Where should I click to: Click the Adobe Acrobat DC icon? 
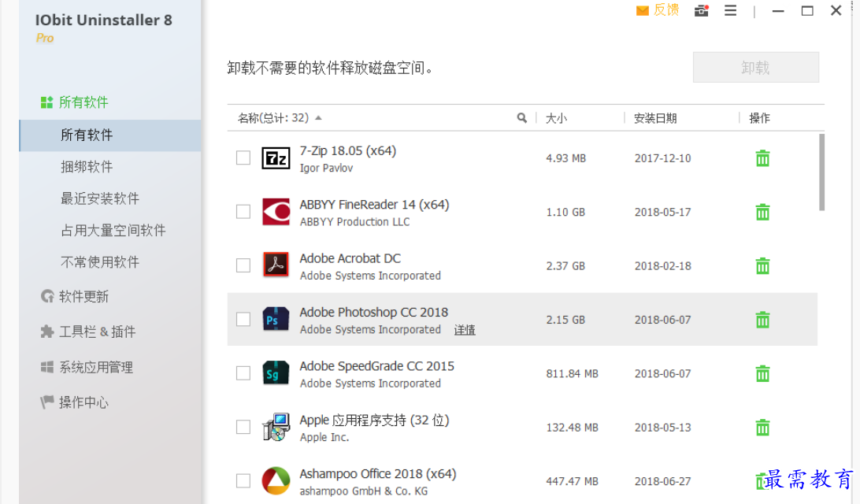pos(276,265)
